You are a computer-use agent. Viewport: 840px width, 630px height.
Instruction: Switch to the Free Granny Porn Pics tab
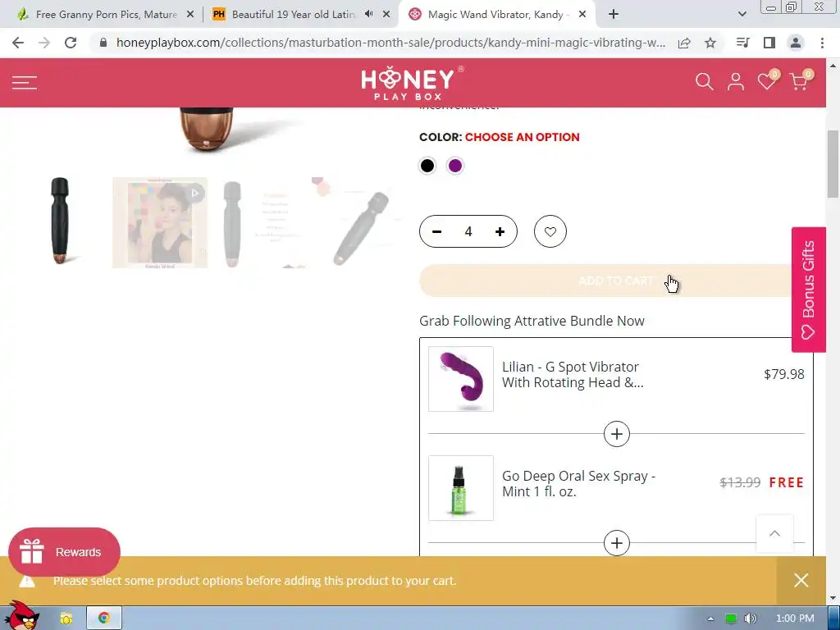point(106,15)
